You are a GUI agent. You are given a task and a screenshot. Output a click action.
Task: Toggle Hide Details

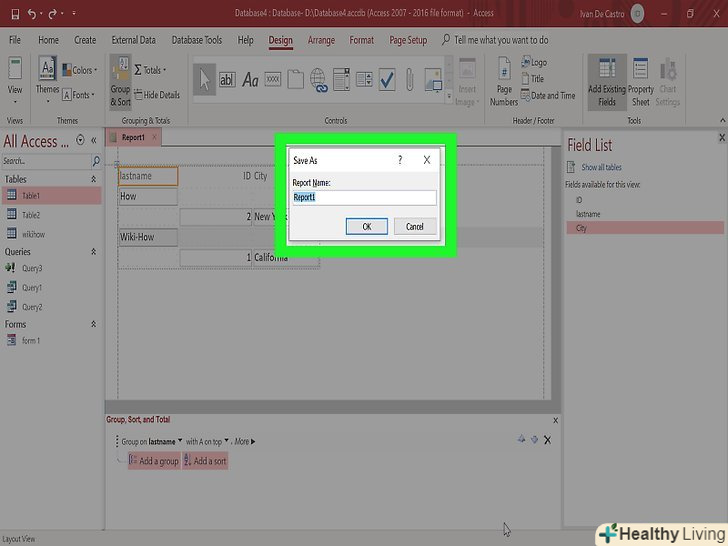(157, 95)
